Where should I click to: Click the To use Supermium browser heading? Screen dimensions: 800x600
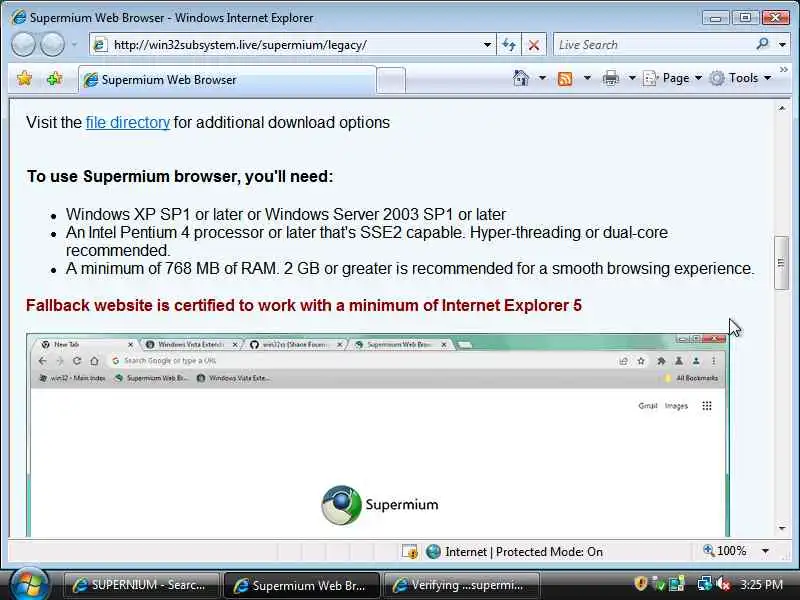pos(180,176)
